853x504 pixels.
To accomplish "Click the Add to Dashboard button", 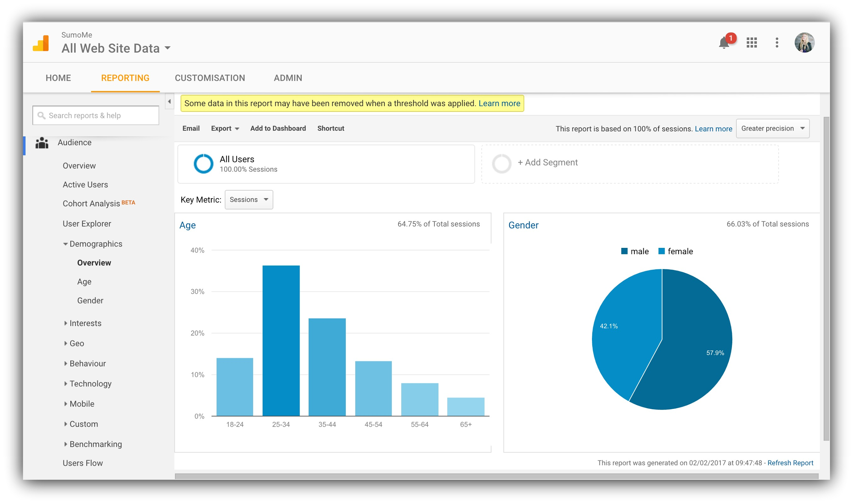I will [277, 128].
